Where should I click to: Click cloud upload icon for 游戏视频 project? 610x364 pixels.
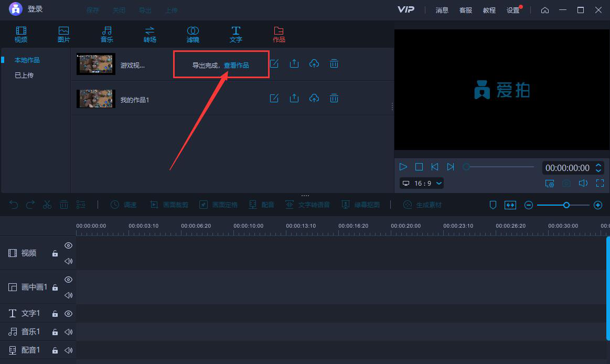tap(314, 63)
